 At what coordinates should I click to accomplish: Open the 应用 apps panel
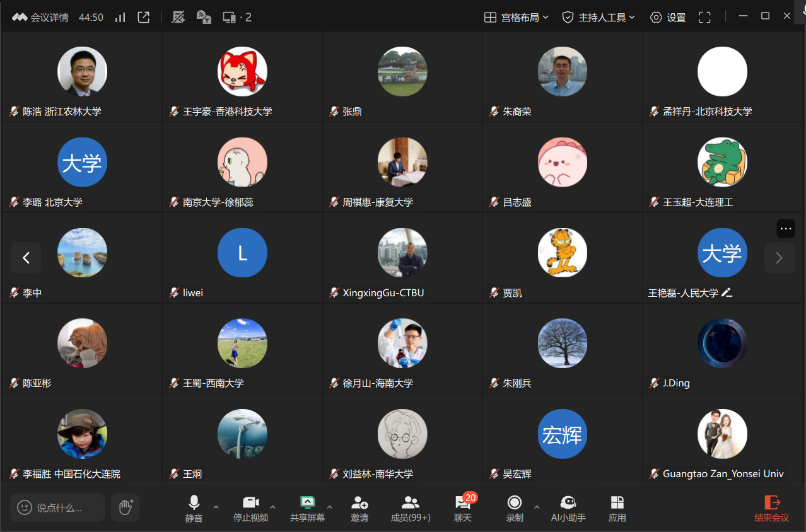[617, 508]
